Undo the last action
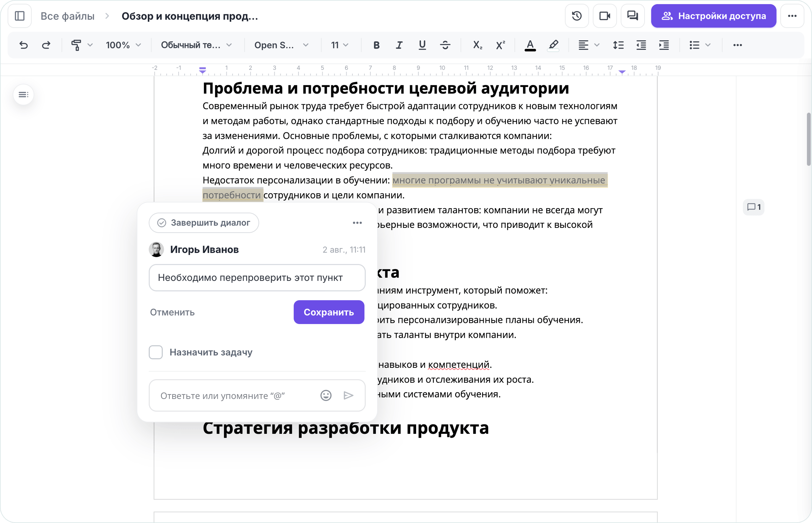Screen dimensions: 812x523 click(x=23, y=45)
